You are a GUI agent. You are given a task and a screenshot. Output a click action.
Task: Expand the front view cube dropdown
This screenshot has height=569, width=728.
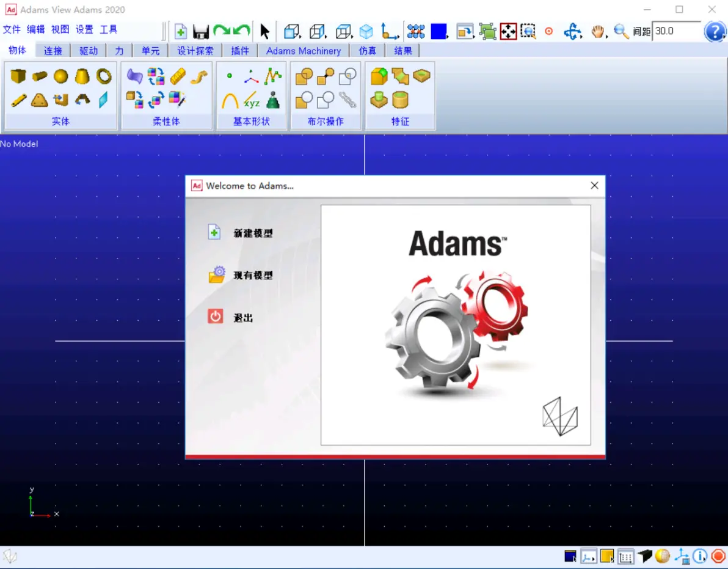(x=292, y=32)
